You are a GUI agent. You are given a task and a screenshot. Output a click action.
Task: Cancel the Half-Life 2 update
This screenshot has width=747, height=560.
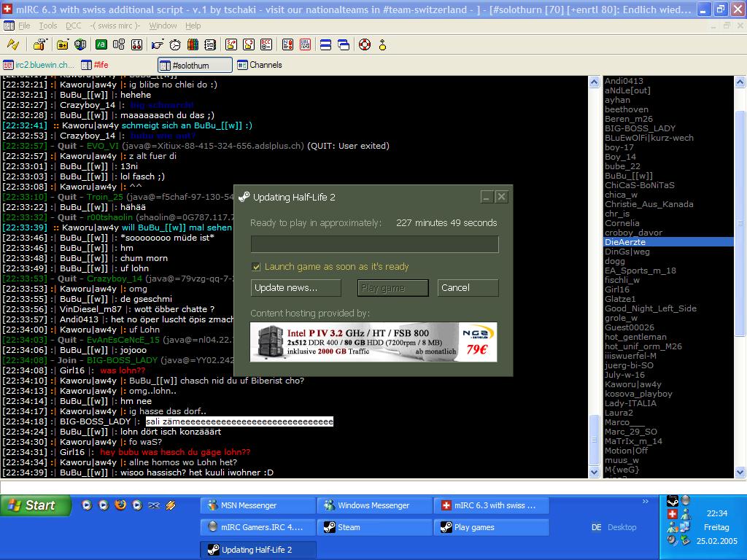click(x=468, y=287)
